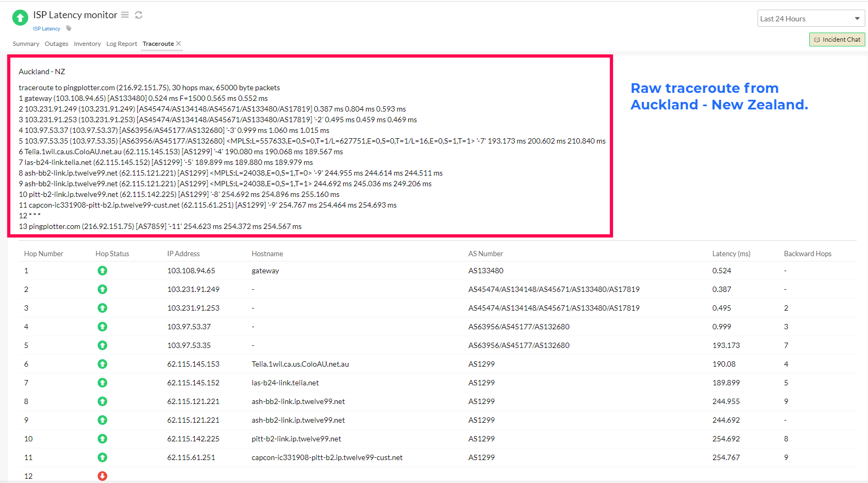Click the chat bubble icon in Incident Chat button

(x=817, y=39)
